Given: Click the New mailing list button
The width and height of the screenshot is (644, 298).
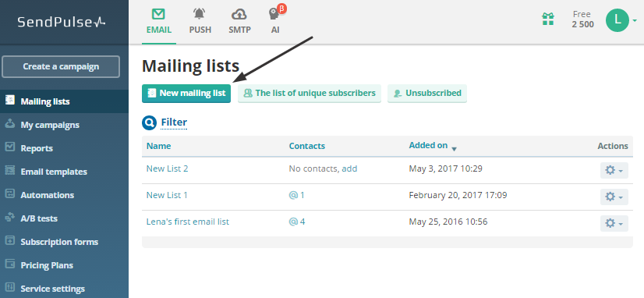Looking at the screenshot, I should coord(186,94).
